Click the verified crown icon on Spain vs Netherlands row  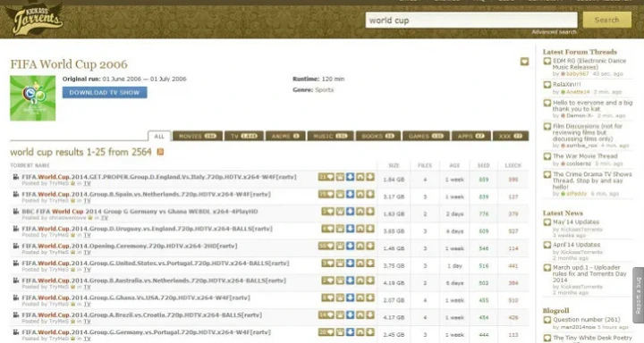coord(340,194)
